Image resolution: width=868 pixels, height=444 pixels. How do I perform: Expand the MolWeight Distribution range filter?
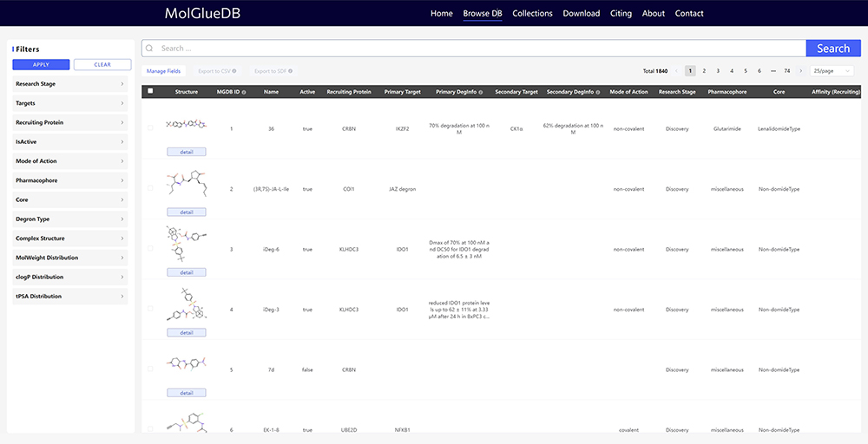click(x=69, y=258)
